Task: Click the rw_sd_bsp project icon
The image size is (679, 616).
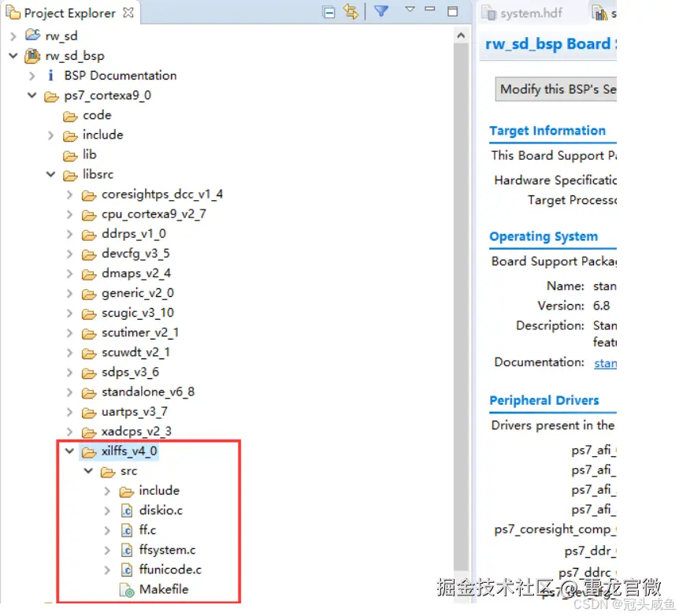Action: pos(32,56)
